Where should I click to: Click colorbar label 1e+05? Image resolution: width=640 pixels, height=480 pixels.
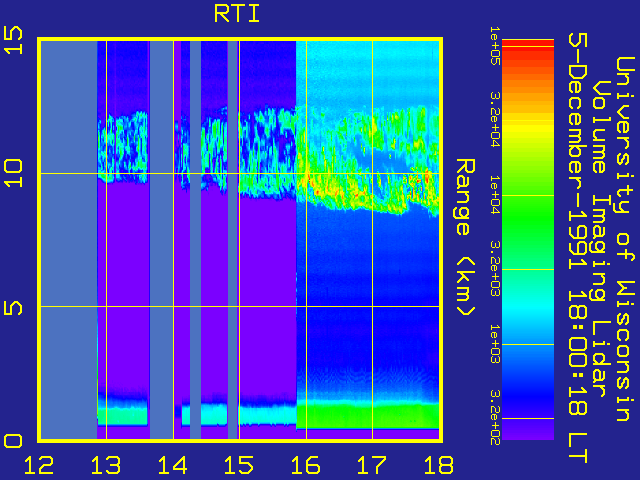click(x=495, y=46)
